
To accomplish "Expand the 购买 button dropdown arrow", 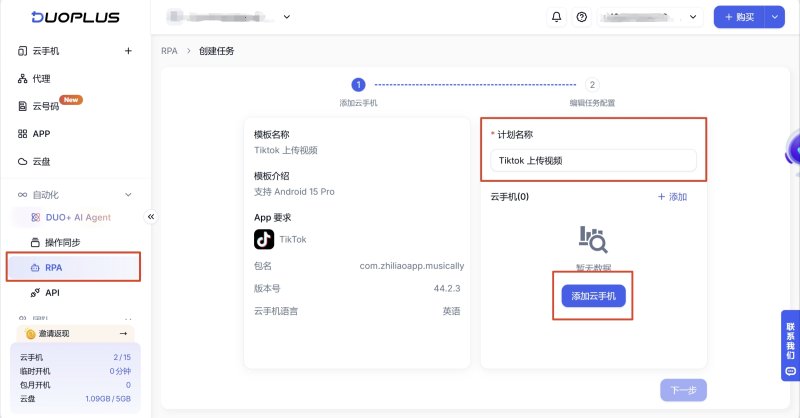I will [x=774, y=17].
